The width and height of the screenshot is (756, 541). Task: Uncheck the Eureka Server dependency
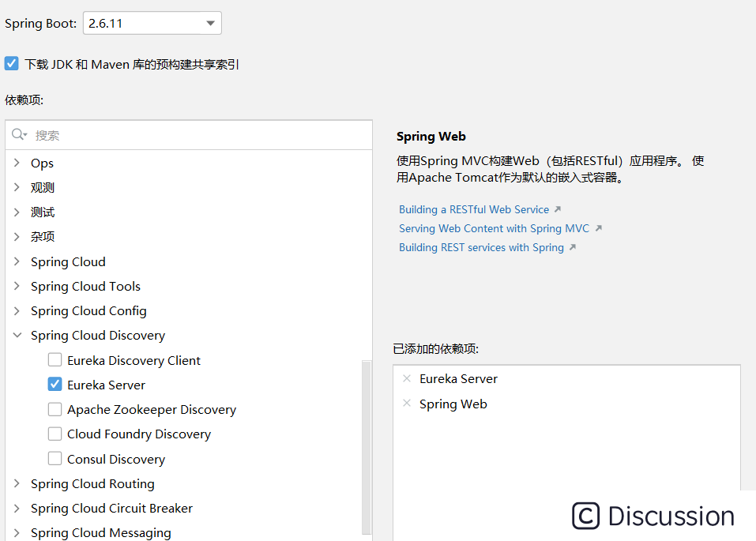click(x=55, y=385)
